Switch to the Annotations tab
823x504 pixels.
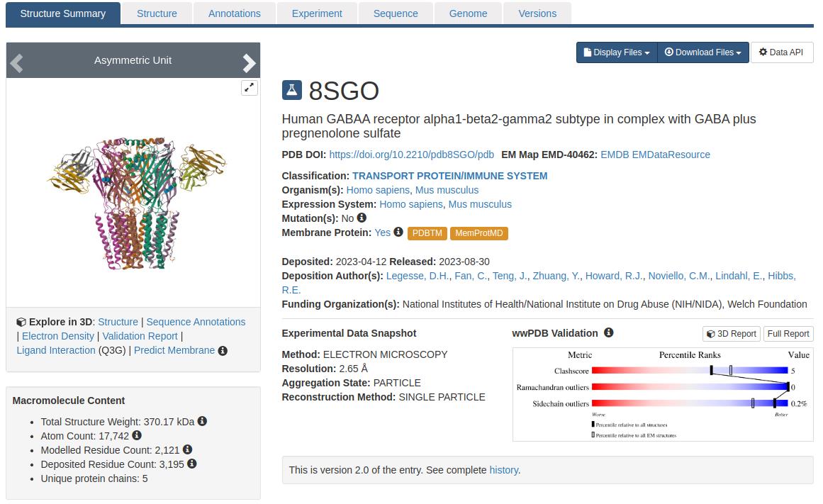234,13
